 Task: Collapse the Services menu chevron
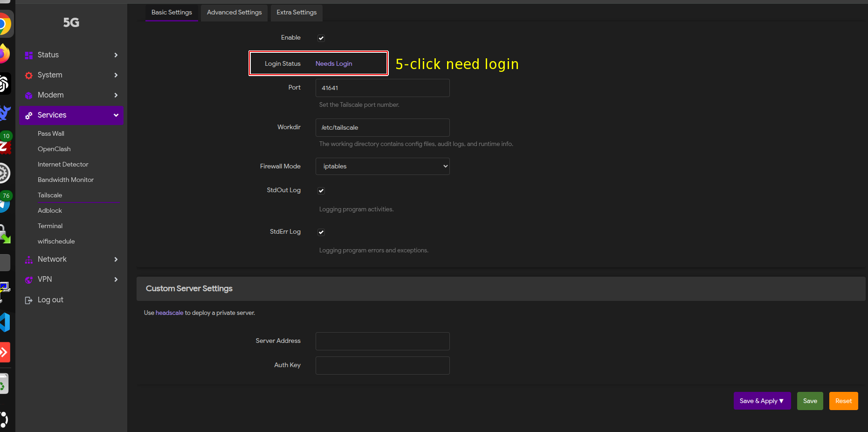[x=116, y=115]
